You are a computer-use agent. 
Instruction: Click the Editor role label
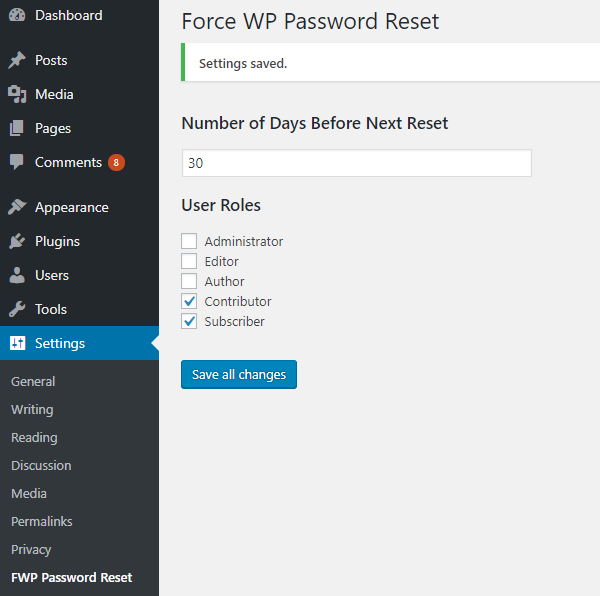click(221, 261)
